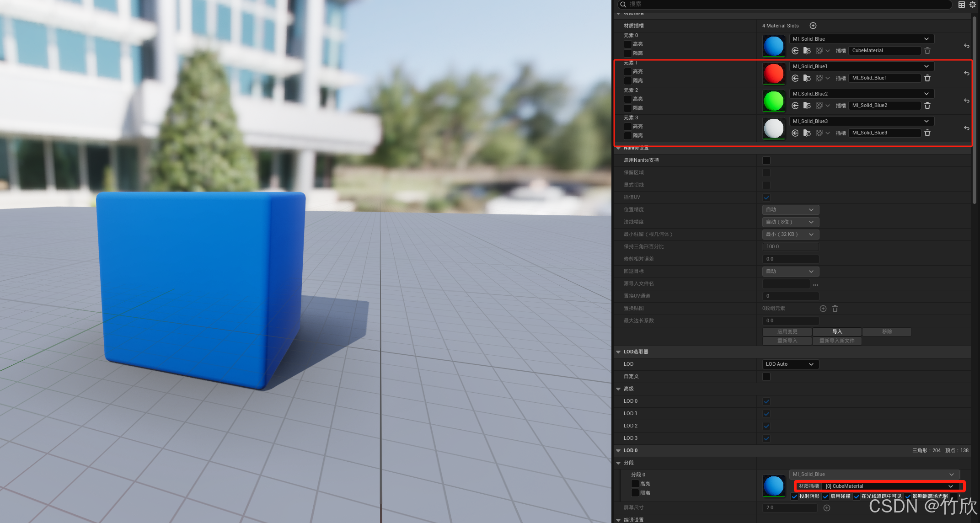Open the CubeMaterial slot dropdown in section 0
980x523 pixels.
point(889,486)
